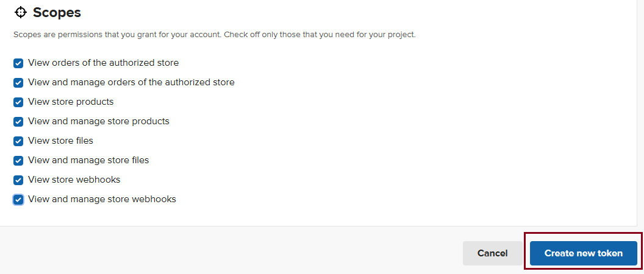Image resolution: width=644 pixels, height=274 pixels.
Task: Click the Scopes heading text
Action: pos(57,13)
